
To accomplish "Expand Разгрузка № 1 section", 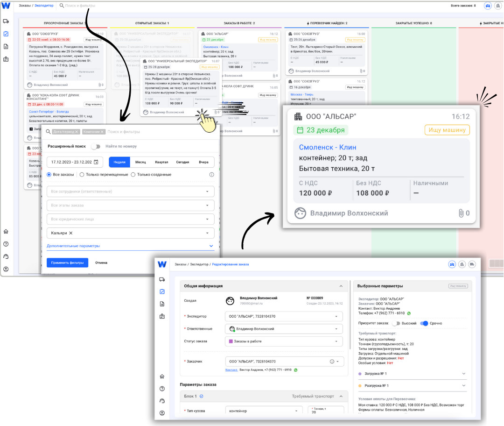I will click(x=464, y=385).
